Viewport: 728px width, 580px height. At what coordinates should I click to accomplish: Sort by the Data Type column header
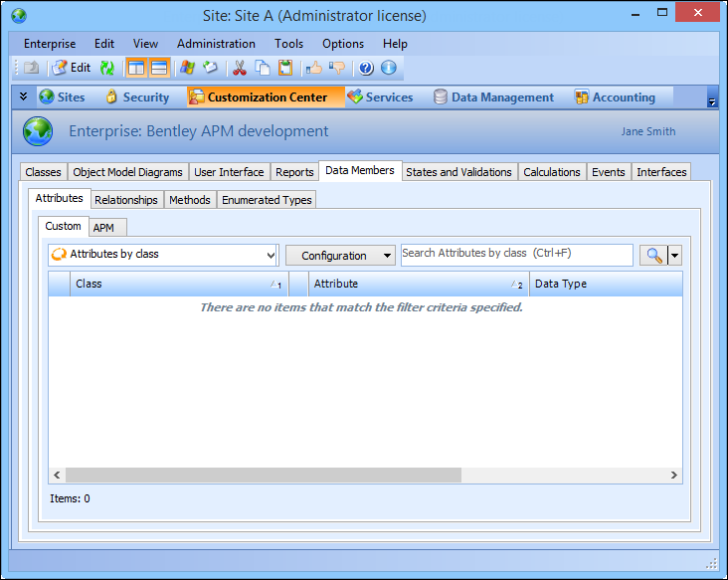(606, 284)
